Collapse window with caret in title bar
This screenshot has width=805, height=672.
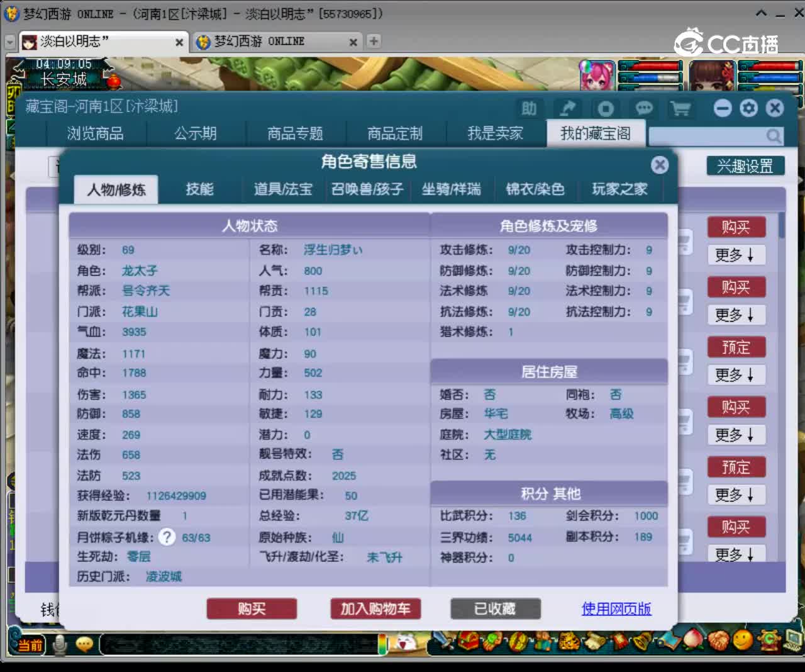pos(761,13)
